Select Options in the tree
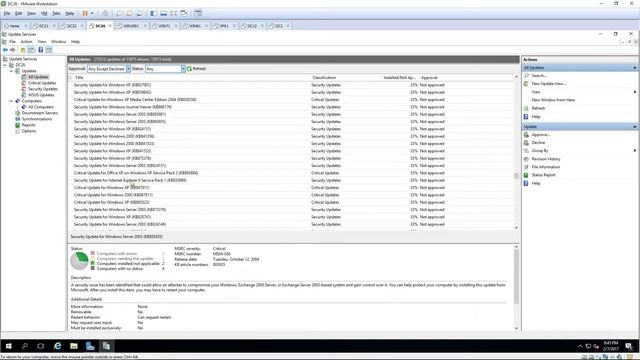Image resolution: width=640 pixels, height=360 pixels. pos(29,131)
